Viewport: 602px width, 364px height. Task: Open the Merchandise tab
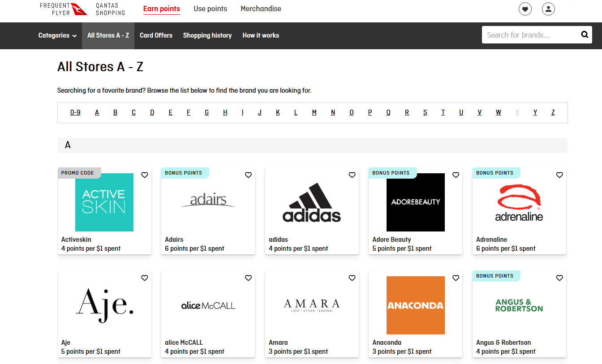coord(261,9)
